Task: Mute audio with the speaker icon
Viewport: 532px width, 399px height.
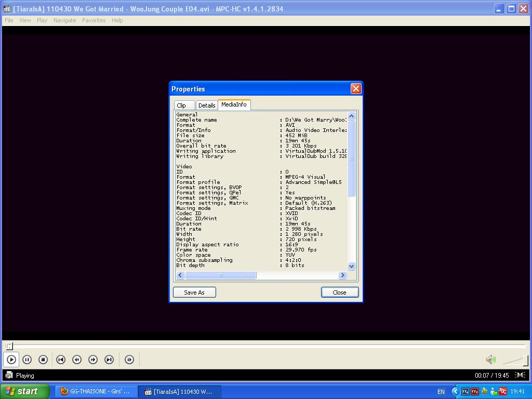Action: [x=490, y=360]
